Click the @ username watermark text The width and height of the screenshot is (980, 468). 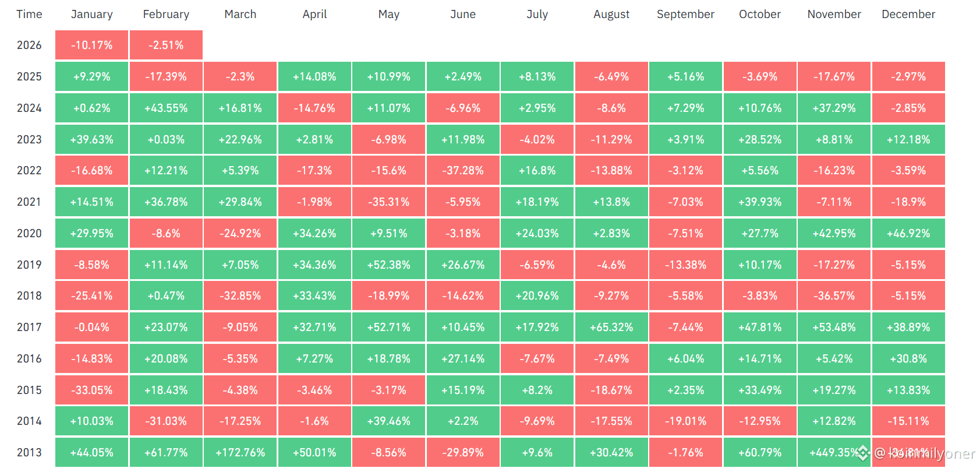coord(926,454)
